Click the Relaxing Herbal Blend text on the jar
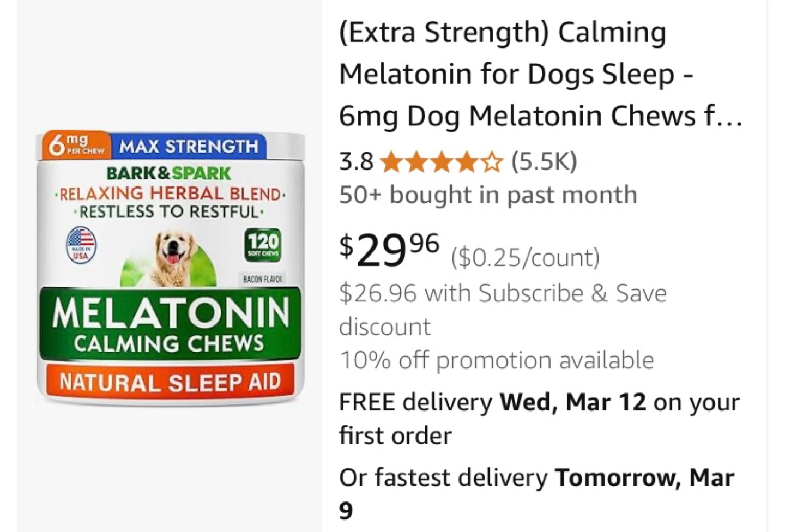The height and width of the screenshot is (532, 785). tap(170, 194)
